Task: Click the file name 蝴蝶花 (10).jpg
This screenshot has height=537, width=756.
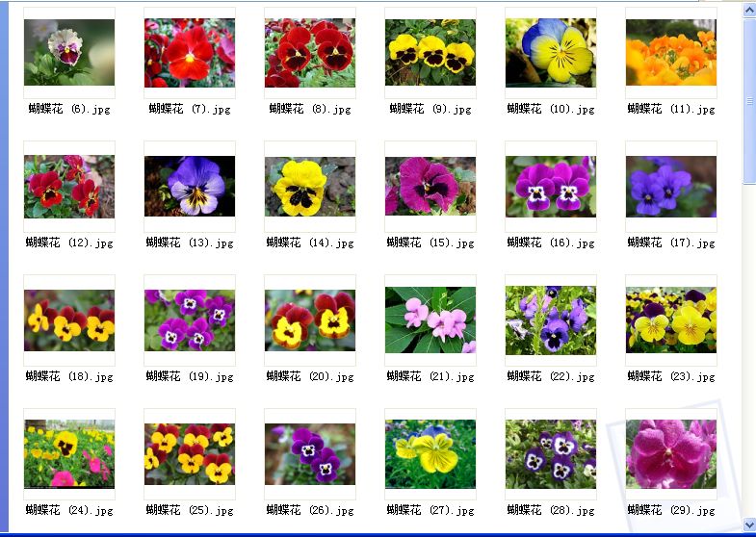Action: (x=551, y=110)
